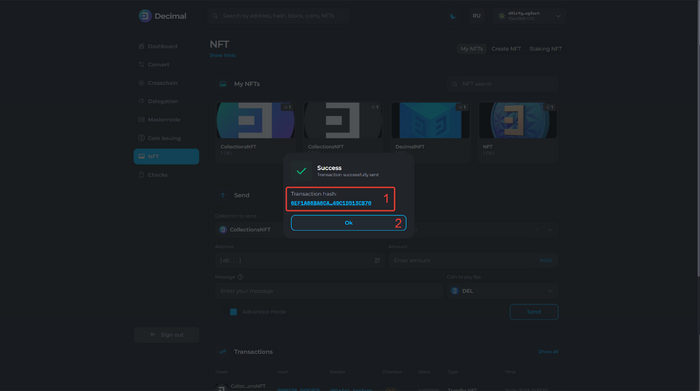Click the Send section arrow icon
Screen dimensions: 700x391
[x=223, y=196]
